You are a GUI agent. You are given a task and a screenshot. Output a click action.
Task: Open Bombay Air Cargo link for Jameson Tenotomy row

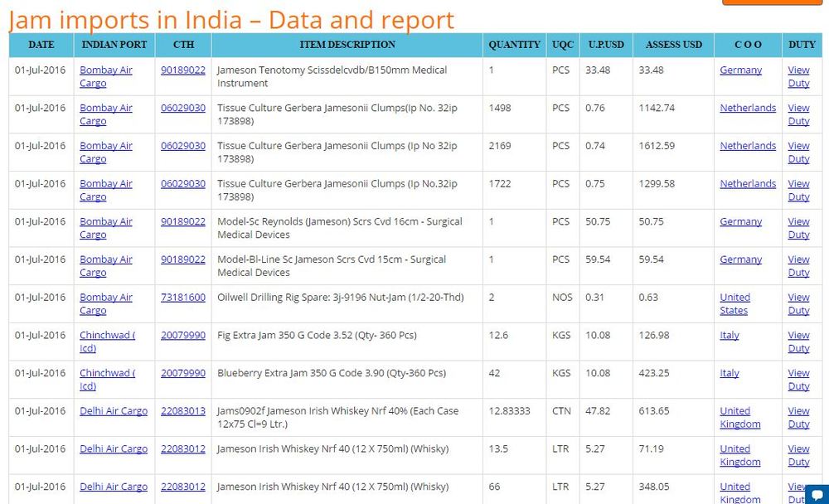click(x=105, y=76)
